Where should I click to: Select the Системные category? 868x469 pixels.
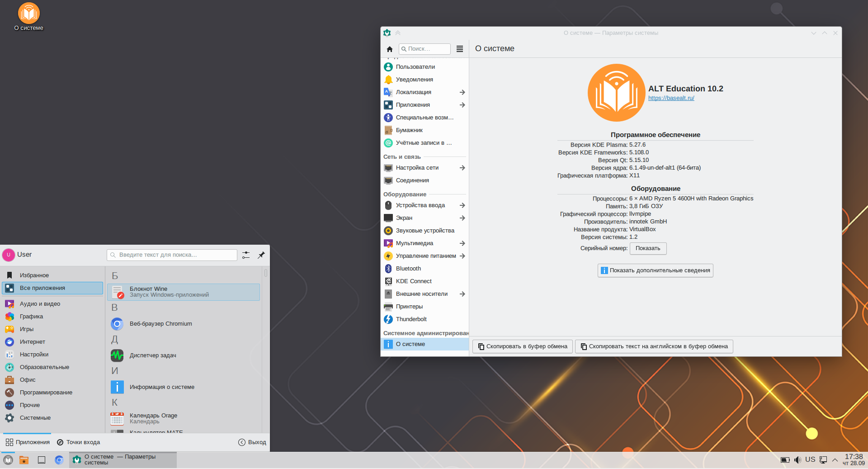tap(52, 418)
